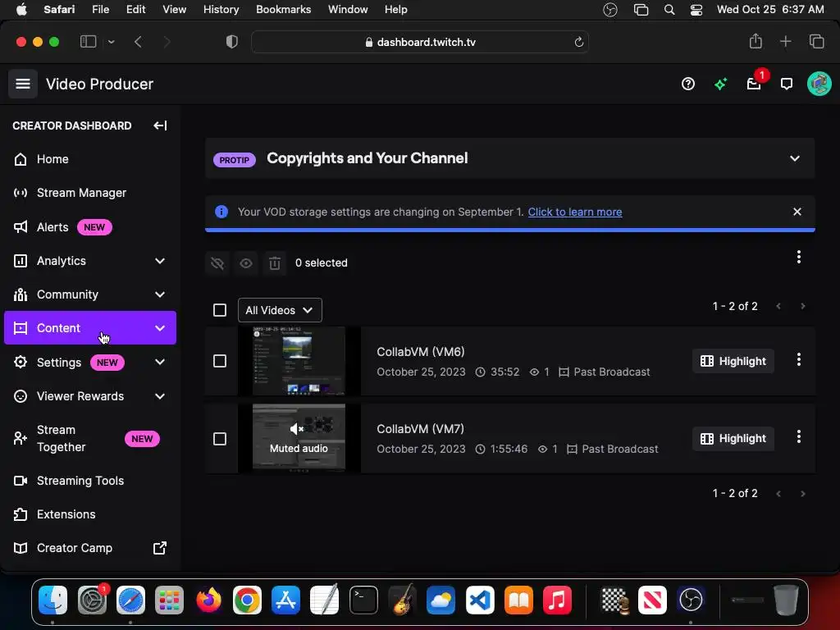840x630 pixels.
Task: Open the History menu
Action: [221, 9]
